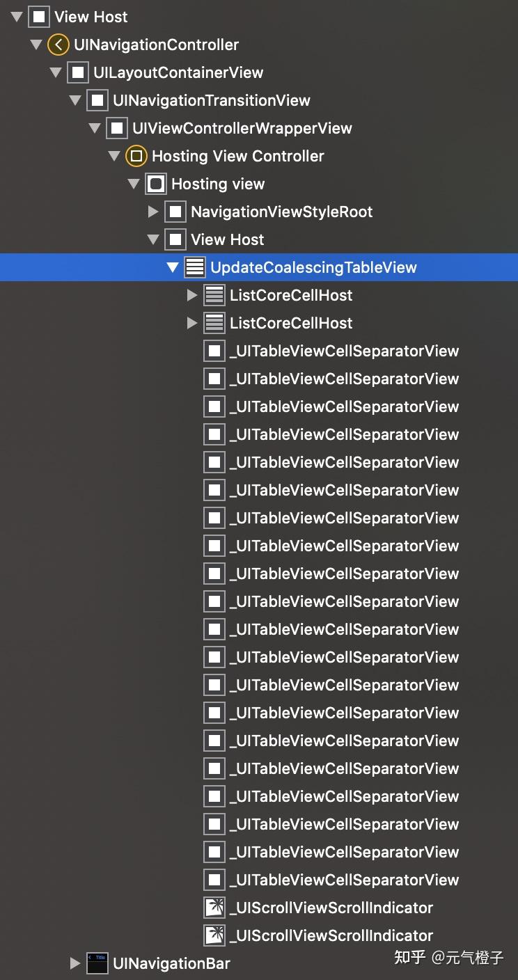Collapse the Hosting View Controller node

click(x=114, y=157)
